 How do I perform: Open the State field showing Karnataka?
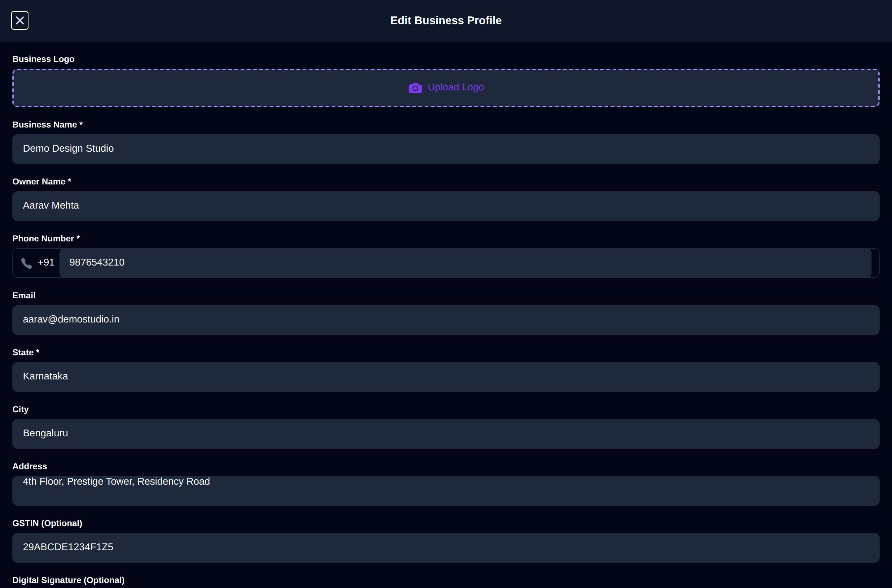pos(446,377)
